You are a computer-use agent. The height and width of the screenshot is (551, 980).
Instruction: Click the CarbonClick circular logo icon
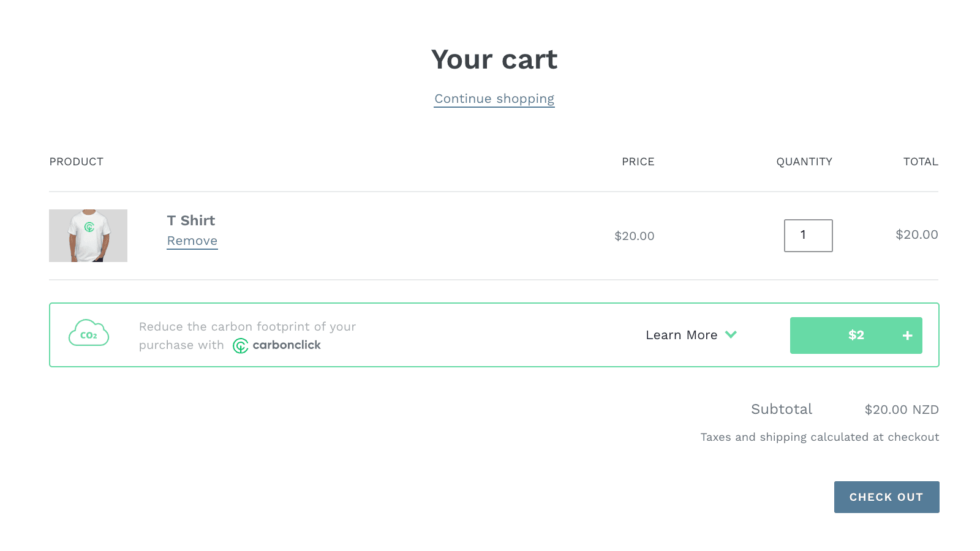[239, 345]
